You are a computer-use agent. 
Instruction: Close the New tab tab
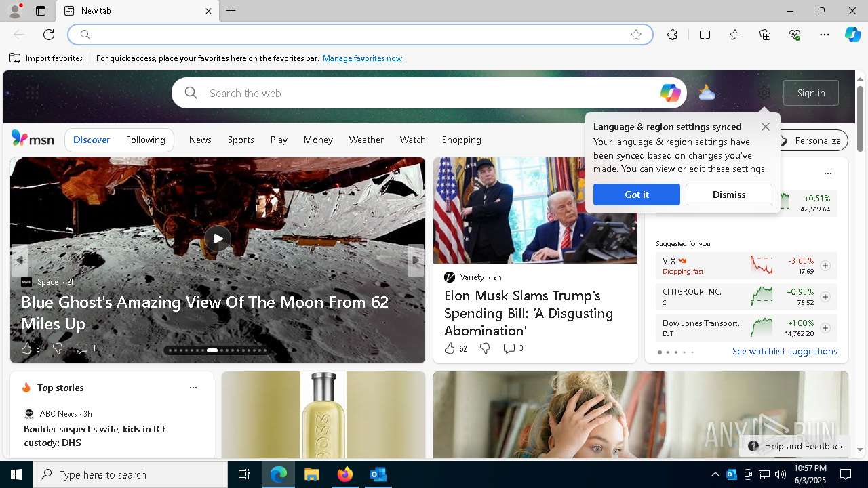[x=209, y=11]
